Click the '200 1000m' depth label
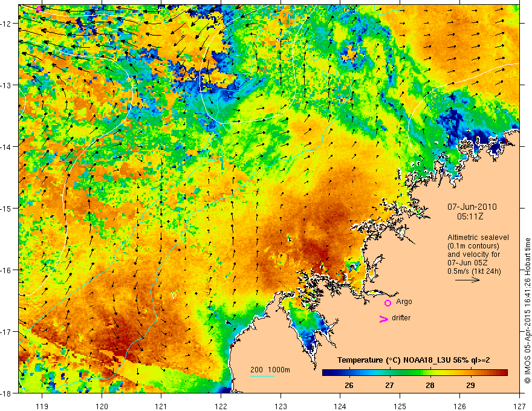 [270, 370]
